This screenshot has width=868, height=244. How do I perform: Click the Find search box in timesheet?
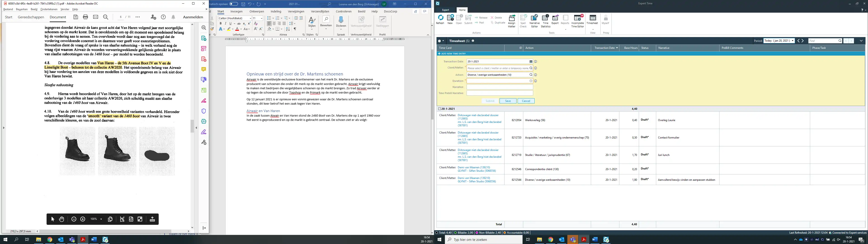coord(825,41)
